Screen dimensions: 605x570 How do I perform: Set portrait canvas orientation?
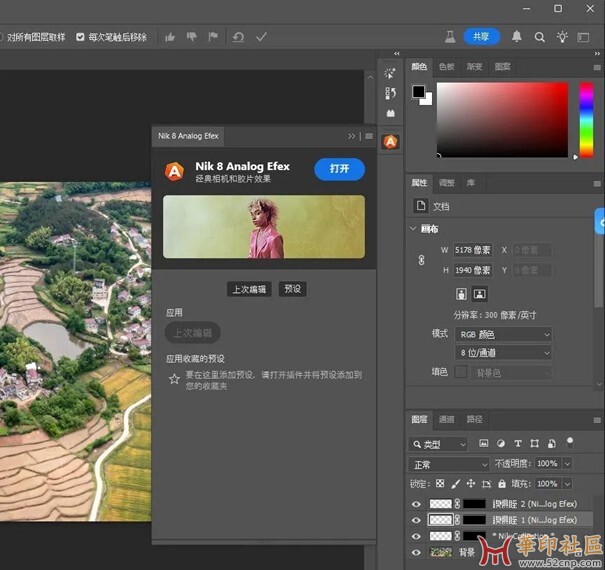pos(461,294)
